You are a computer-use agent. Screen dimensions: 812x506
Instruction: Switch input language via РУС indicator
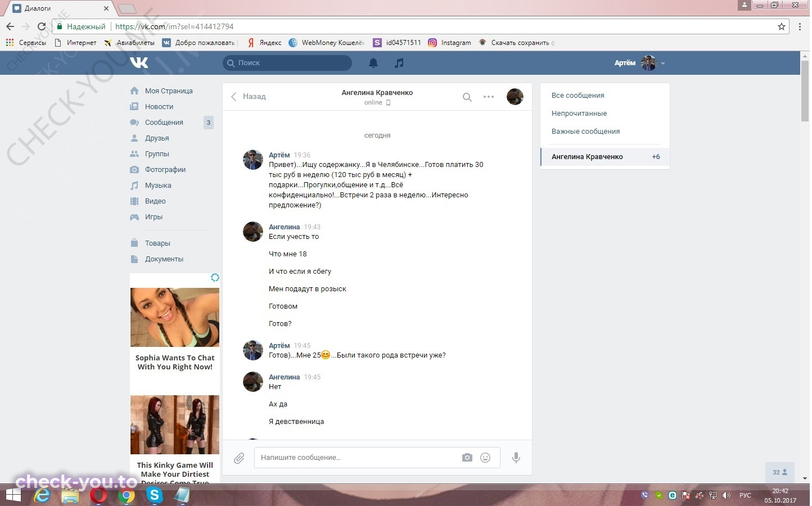745,495
